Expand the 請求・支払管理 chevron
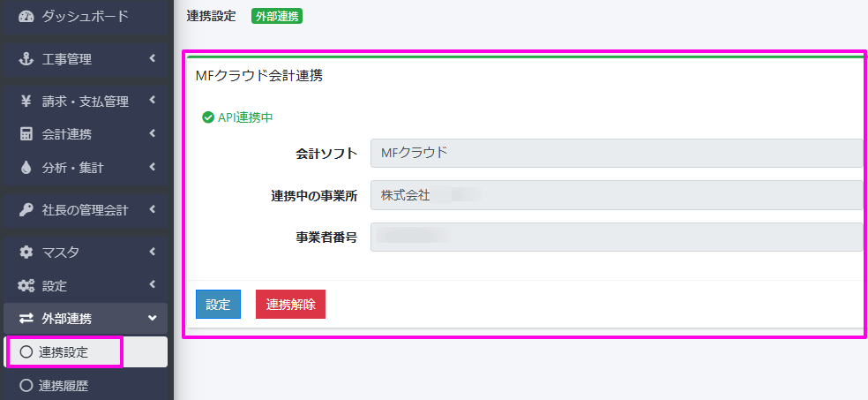The image size is (868, 400). point(153,100)
